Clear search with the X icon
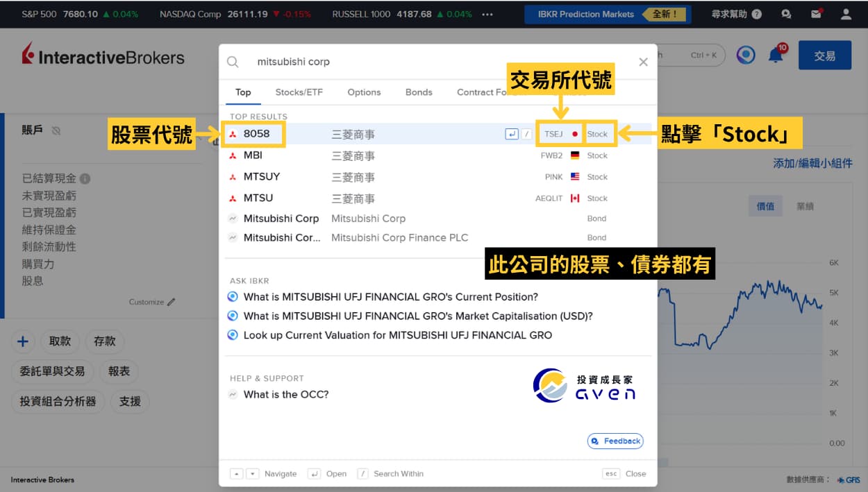 [x=643, y=62]
